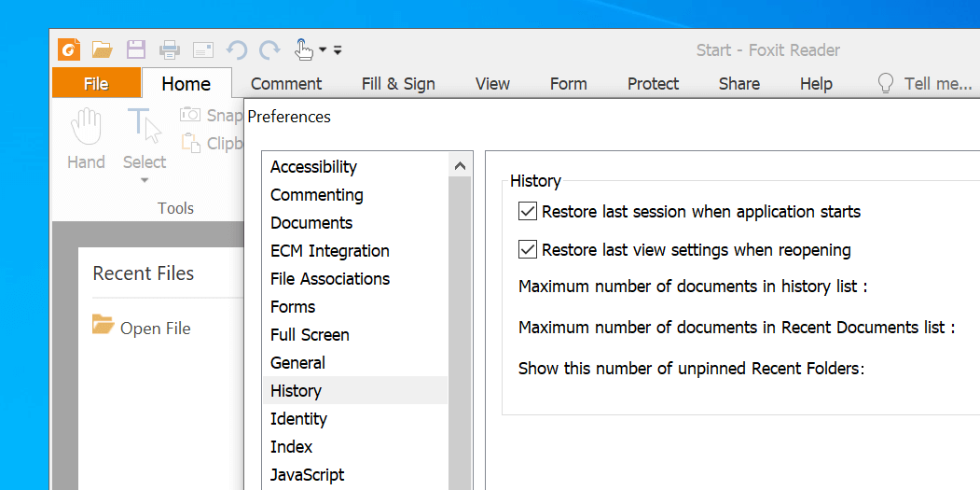
Task: Click the Email envelope icon
Action: pos(203,49)
